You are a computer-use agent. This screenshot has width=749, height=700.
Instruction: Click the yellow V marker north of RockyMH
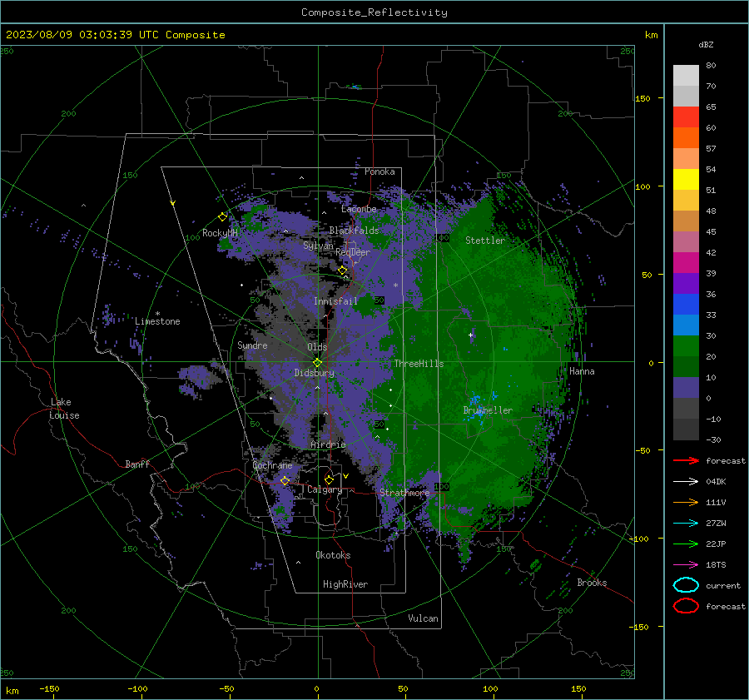tap(173, 203)
